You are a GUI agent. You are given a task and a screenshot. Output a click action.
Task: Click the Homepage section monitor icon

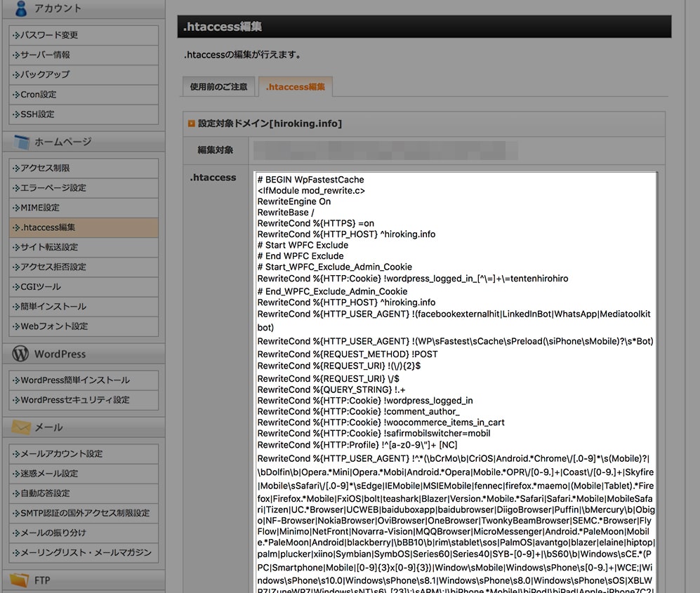coord(21,142)
